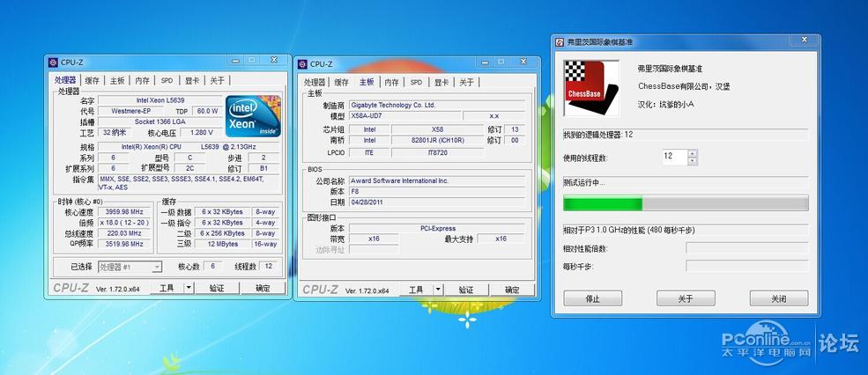Click the Westmere-EP codename value
This screenshot has height=375, width=868.
[x=130, y=111]
